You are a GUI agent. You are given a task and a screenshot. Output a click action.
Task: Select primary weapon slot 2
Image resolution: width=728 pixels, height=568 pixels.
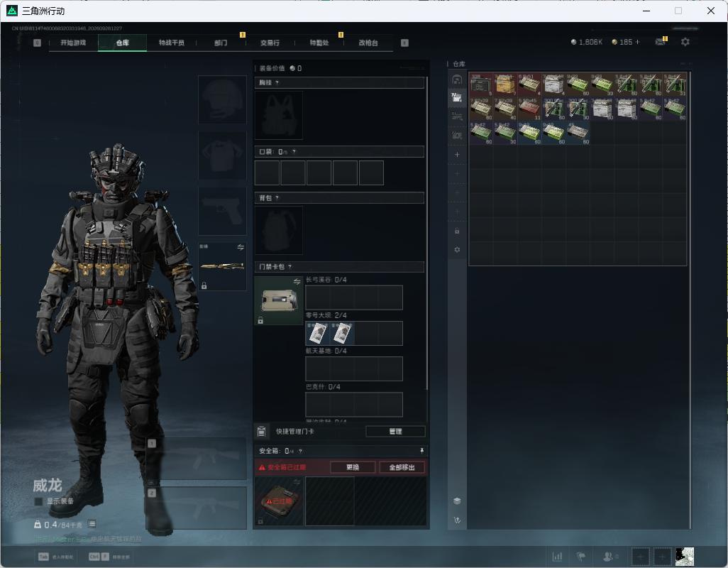tap(197, 508)
